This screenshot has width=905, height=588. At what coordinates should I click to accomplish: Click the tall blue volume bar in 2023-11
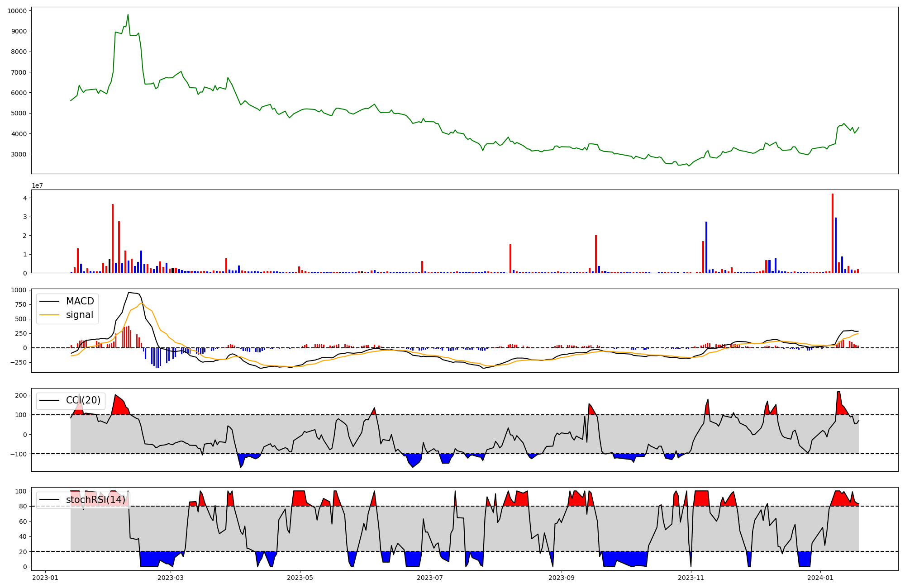706,247
